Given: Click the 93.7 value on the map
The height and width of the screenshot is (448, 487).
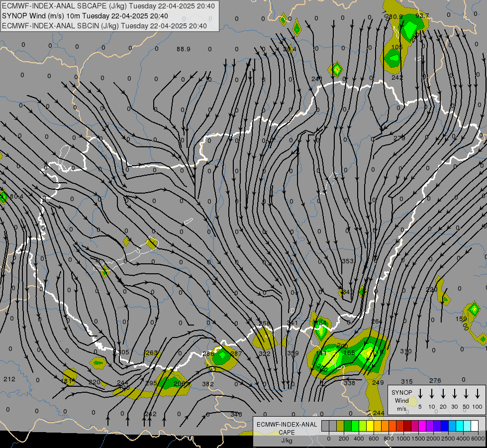Looking at the screenshot, I should click(422, 15).
